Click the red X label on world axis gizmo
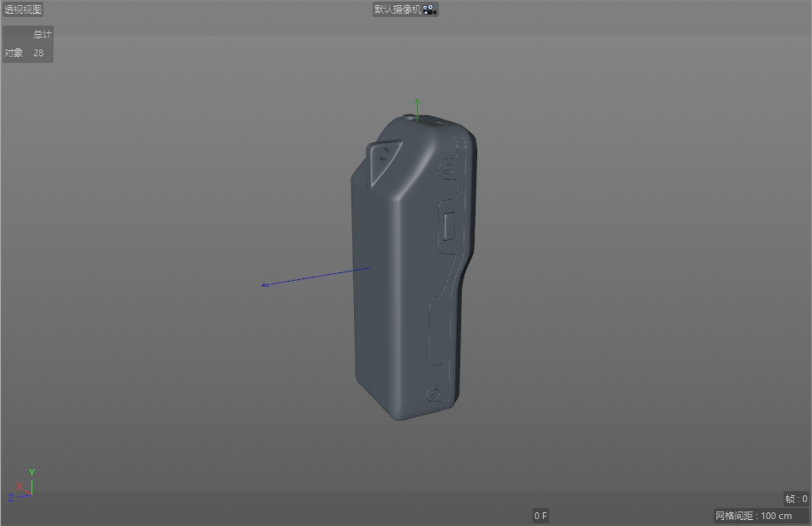This screenshot has width=812, height=526. (x=20, y=487)
